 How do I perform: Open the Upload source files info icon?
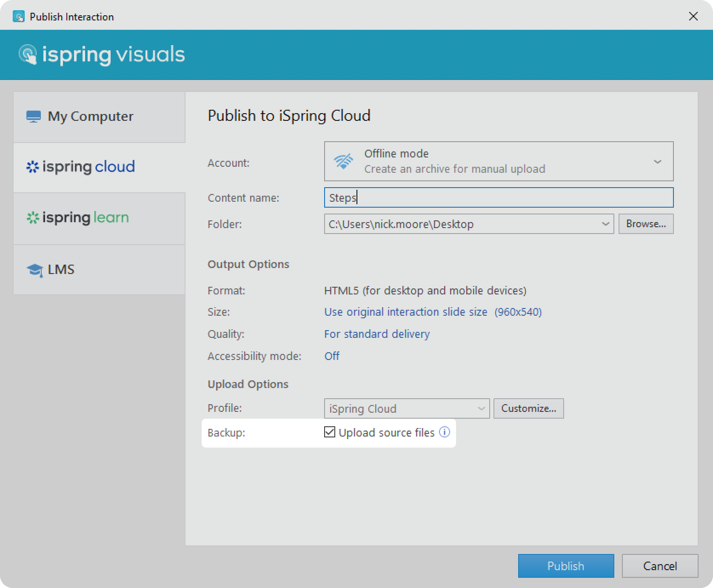[x=445, y=432]
